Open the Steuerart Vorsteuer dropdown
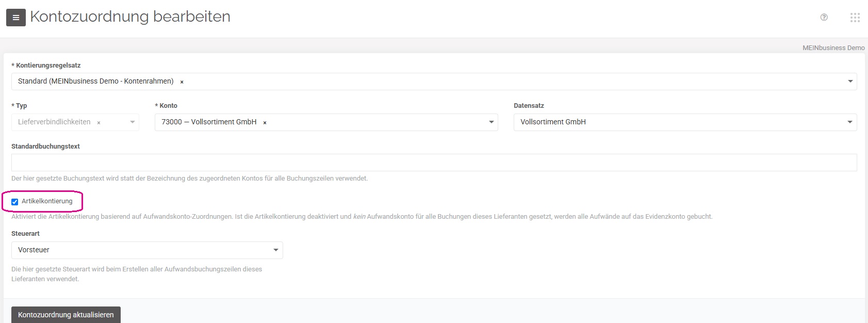The width and height of the screenshot is (868, 323). click(x=147, y=250)
